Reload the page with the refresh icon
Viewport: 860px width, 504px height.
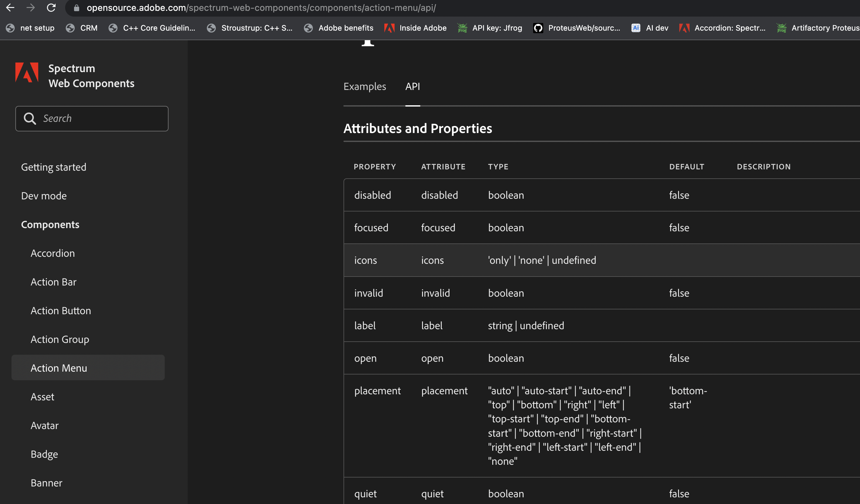(x=51, y=8)
